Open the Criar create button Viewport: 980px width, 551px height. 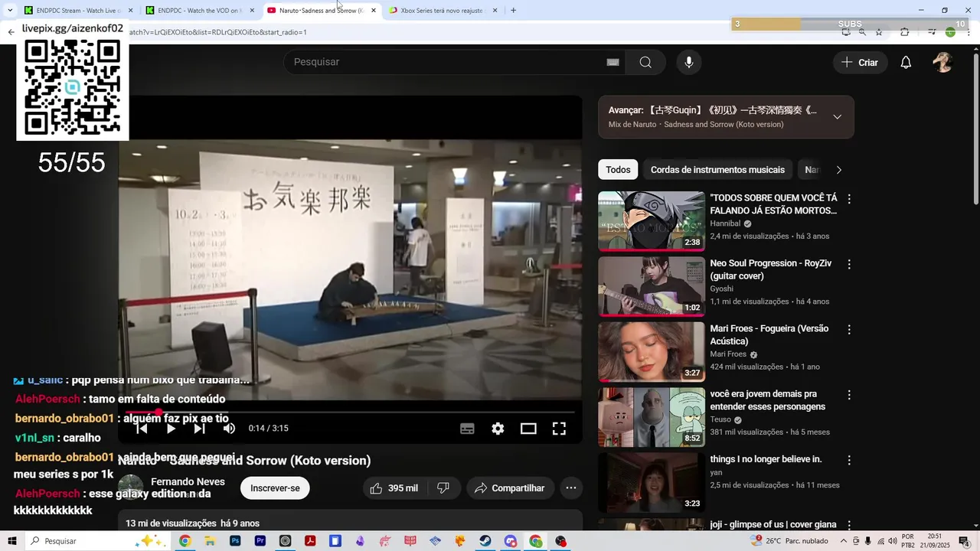(x=860, y=63)
